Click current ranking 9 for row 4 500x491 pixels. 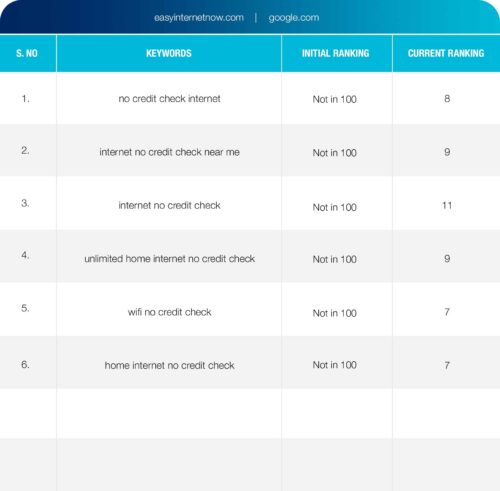(x=447, y=259)
